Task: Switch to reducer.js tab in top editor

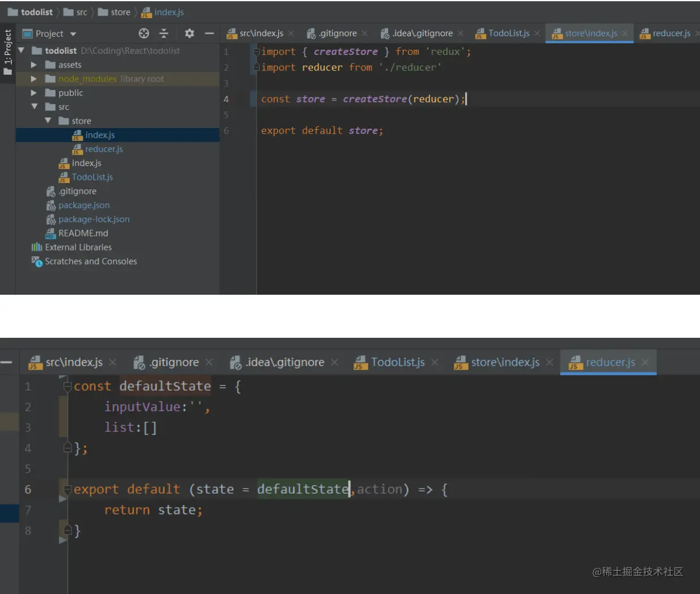Action: (671, 33)
